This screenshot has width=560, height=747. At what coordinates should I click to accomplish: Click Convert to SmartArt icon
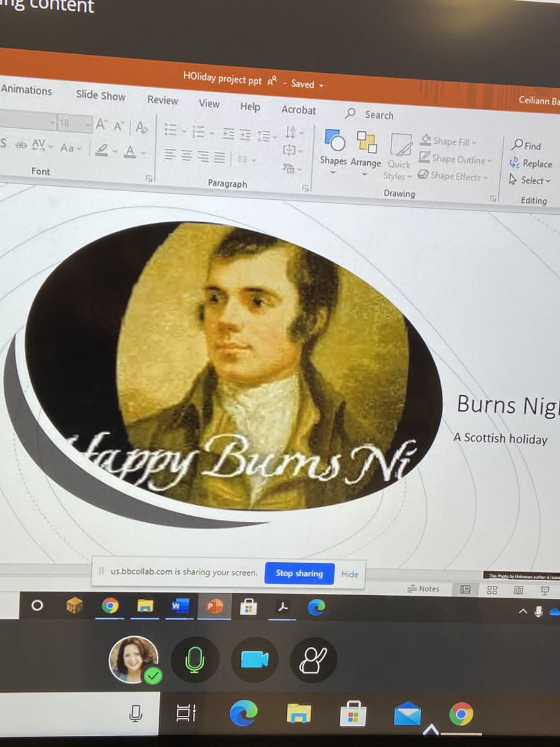click(289, 168)
